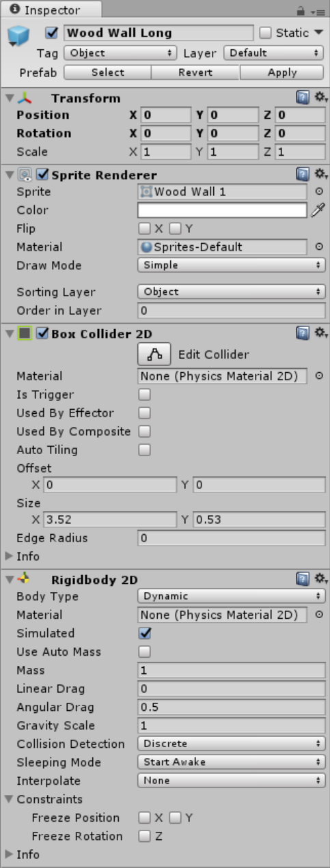Open the Box Collider 2D gear menu
This screenshot has height=868, width=330.
[x=320, y=333]
